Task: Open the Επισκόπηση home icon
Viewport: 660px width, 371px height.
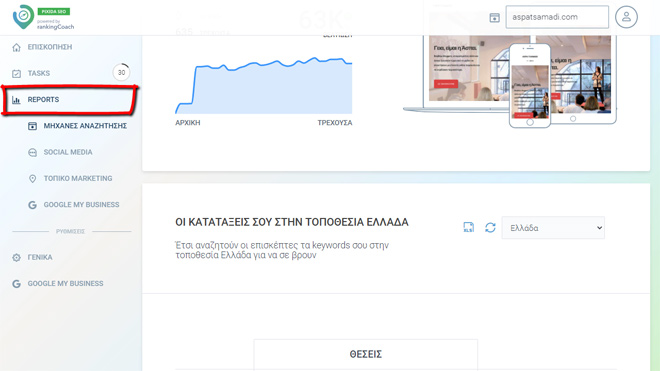Action: (x=16, y=47)
